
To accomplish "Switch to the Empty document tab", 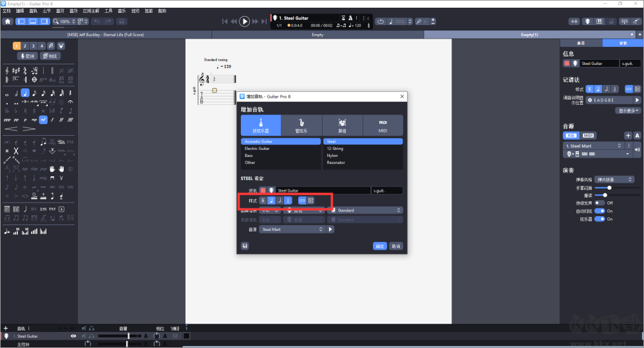I will coord(317,35).
